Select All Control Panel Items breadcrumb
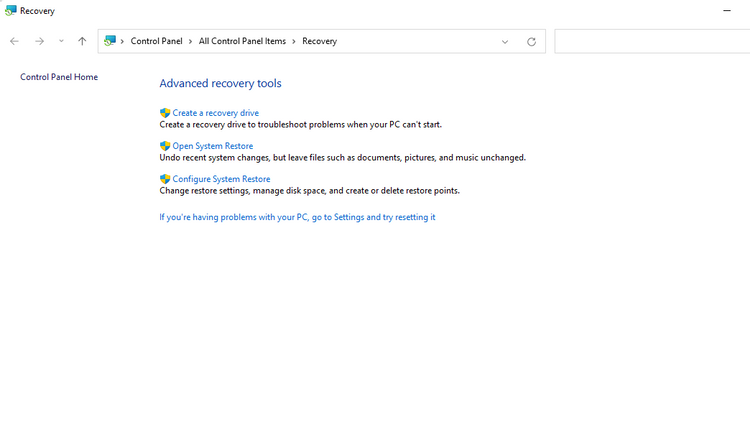Image resolution: width=750 pixels, height=448 pixels. pos(243,41)
